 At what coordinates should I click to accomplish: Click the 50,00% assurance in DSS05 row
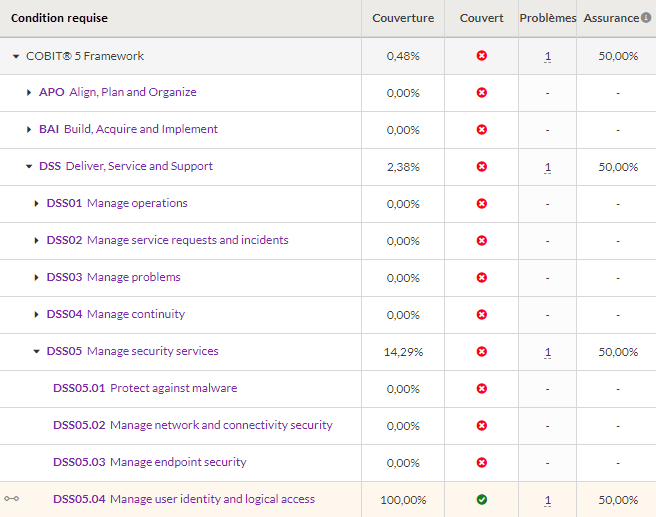(618, 352)
